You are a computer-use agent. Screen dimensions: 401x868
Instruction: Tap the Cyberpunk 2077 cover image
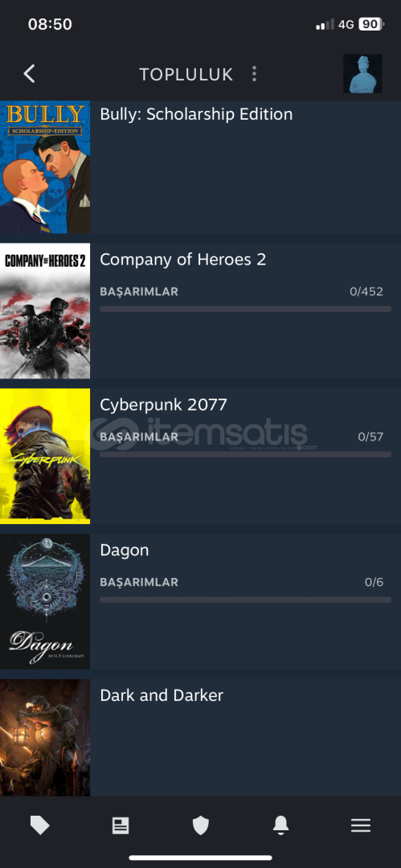tap(45, 457)
